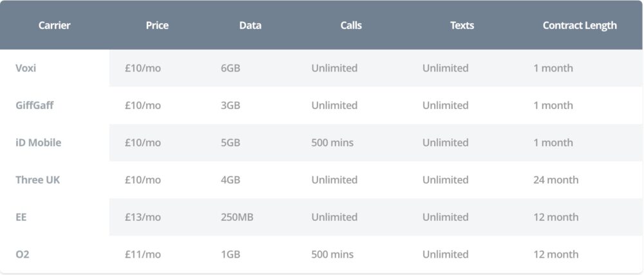
Task: Click the 24 month contract cell
Action: pos(556,180)
